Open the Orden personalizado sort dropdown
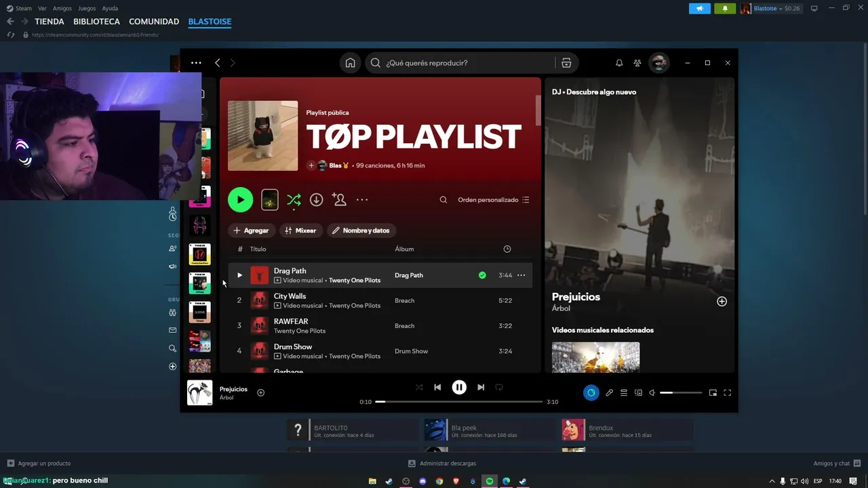 tap(493, 200)
